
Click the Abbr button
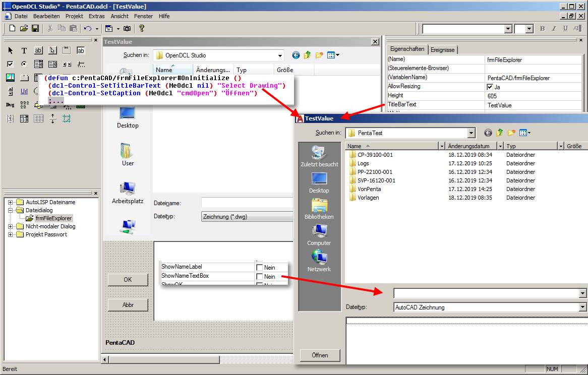[128, 305]
